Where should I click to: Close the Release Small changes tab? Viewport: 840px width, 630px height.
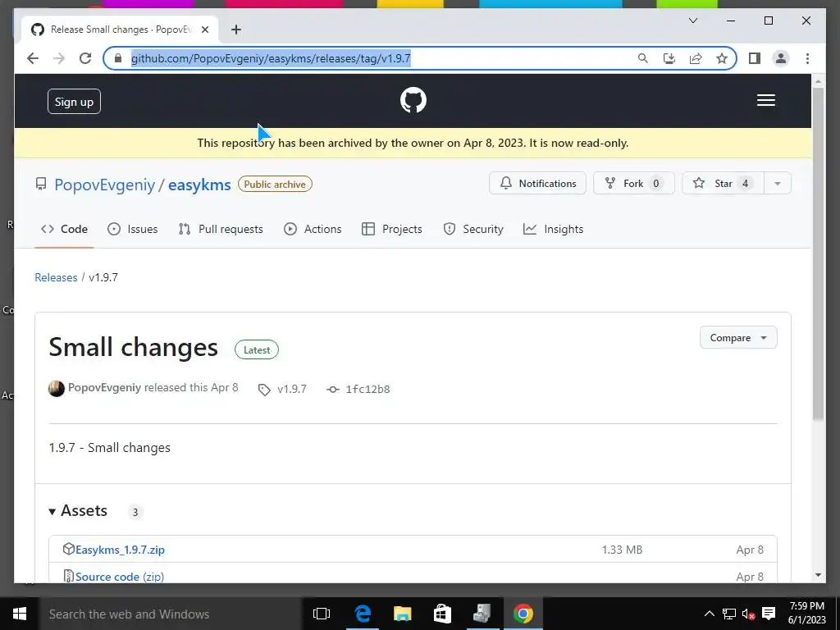tap(204, 30)
